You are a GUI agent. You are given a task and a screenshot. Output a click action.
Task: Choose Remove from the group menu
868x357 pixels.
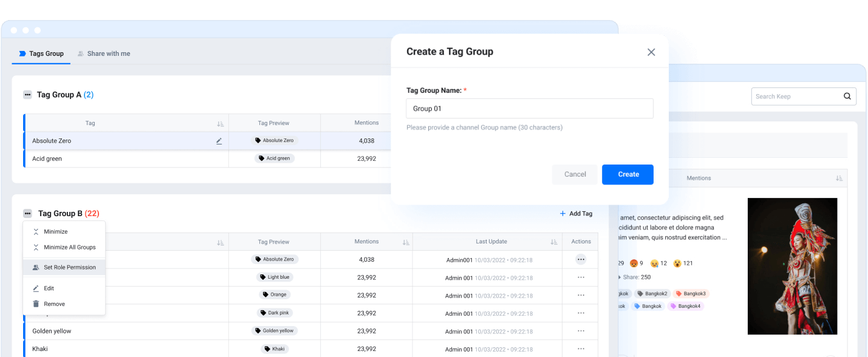pos(54,304)
